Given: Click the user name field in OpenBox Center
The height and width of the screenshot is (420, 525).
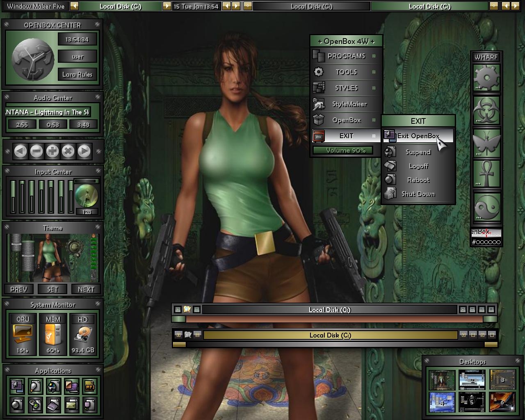Looking at the screenshot, I should 78,57.
